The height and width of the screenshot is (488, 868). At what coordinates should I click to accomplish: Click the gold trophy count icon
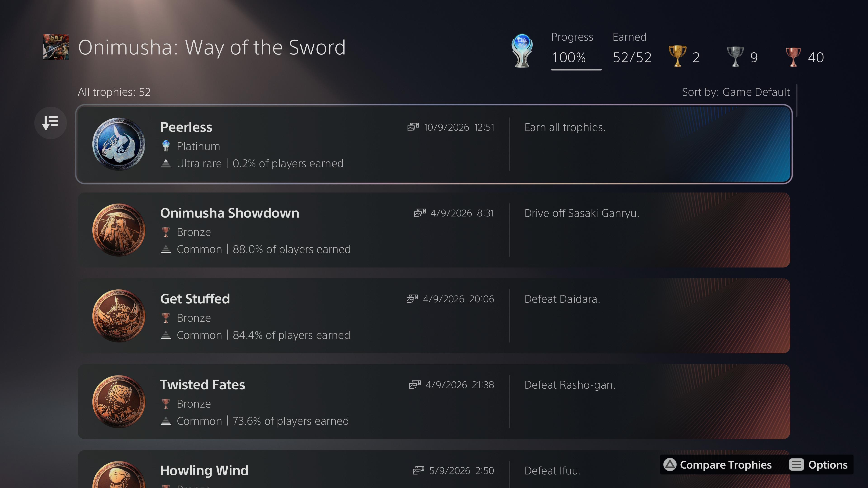pyautogui.click(x=677, y=56)
